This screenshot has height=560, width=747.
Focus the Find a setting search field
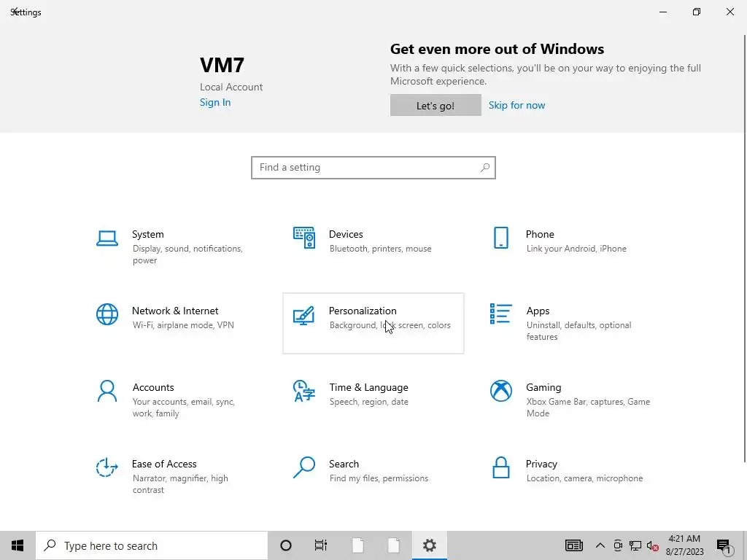tap(373, 168)
